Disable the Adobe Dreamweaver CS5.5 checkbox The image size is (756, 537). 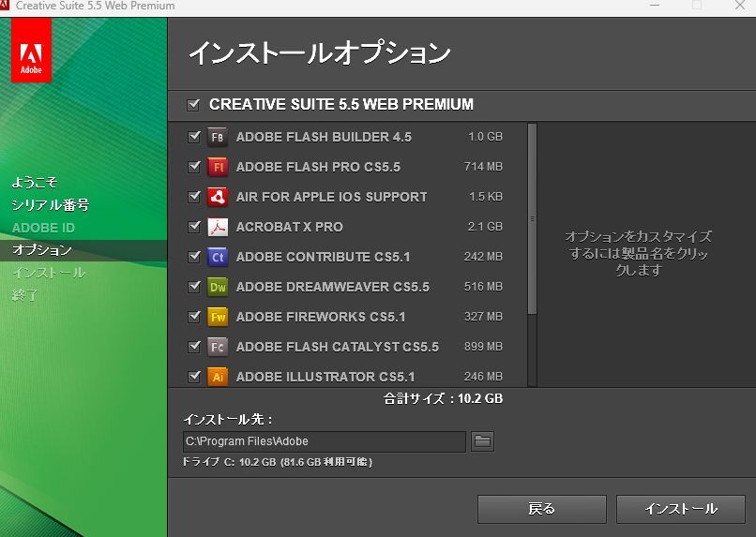pyautogui.click(x=194, y=287)
